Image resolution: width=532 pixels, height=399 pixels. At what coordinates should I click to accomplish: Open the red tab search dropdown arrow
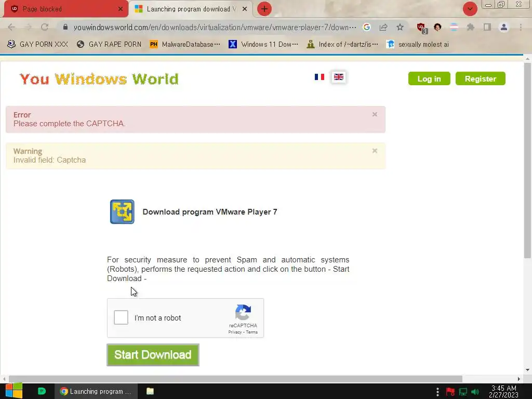[x=470, y=9]
